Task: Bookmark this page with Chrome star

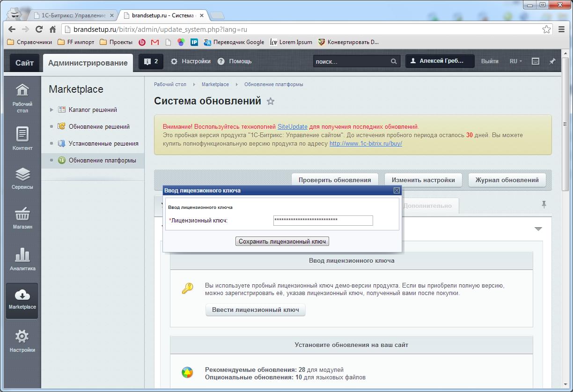Action: pos(546,29)
